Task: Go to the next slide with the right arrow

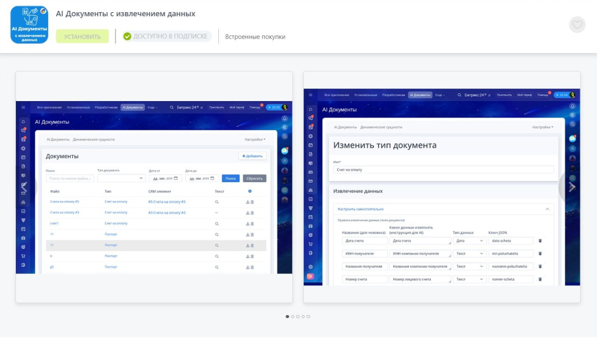Action: coord(572,187)
